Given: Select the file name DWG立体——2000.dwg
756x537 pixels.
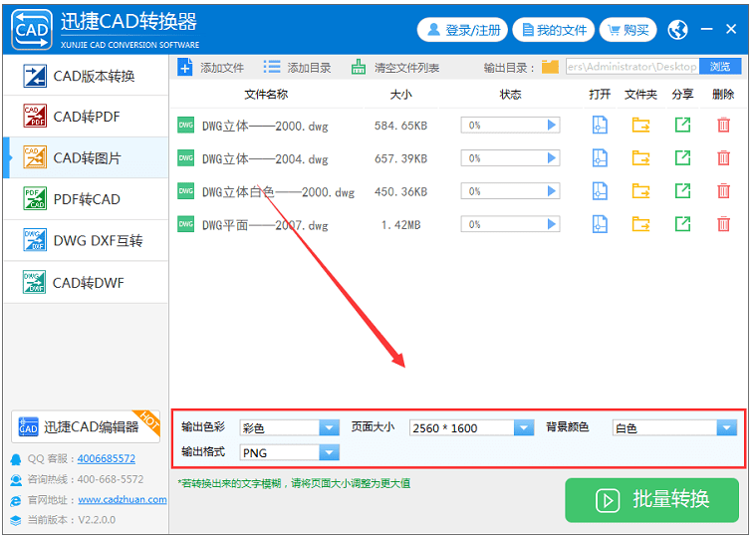Looking at the screenshot, I should (265, 127).
